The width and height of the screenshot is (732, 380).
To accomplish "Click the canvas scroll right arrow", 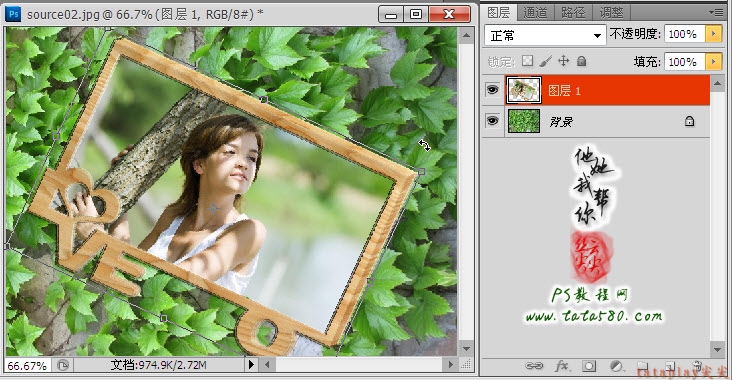I will pos(450,365).
